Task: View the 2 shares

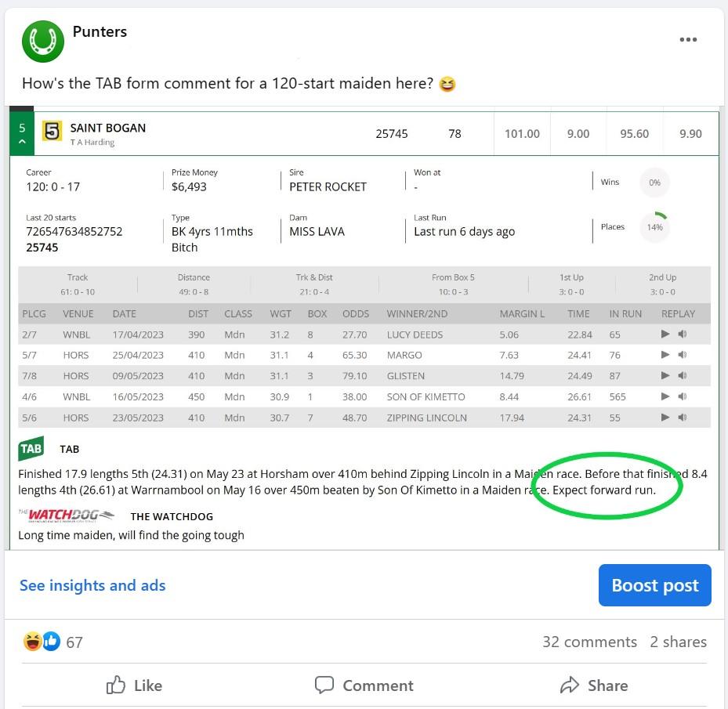Action: coord(678,642)
